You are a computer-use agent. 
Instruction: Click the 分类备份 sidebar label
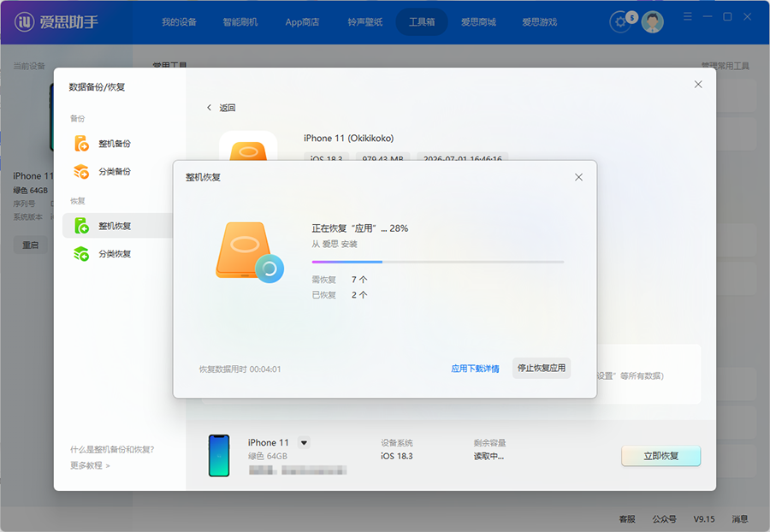click(115, 171)
